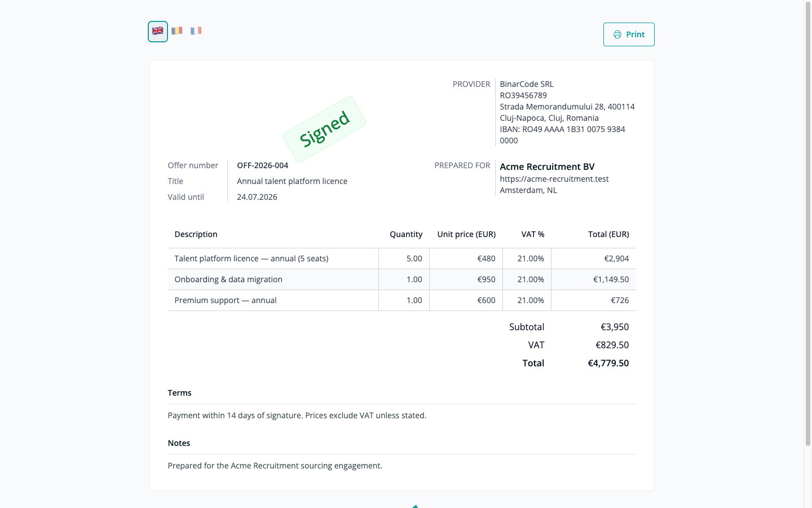Click the Description column header
Viewport: 812px width, 508px height.
196,234
